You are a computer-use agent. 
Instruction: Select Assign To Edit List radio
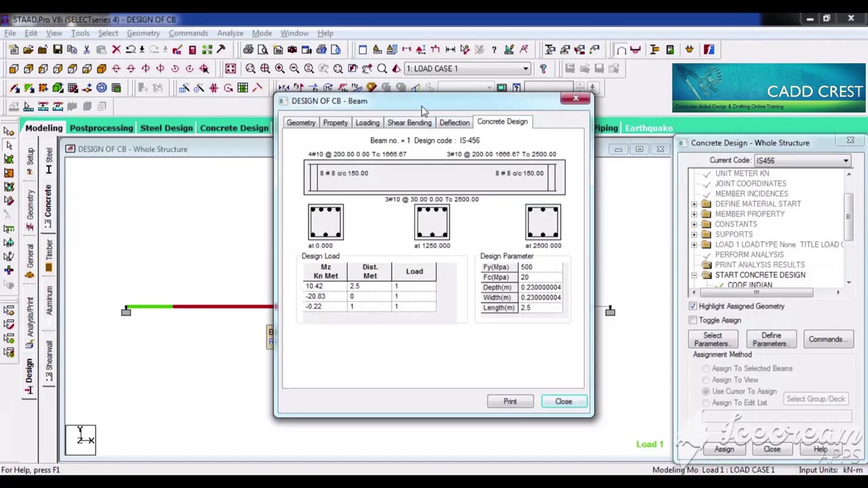coord(706,403)
